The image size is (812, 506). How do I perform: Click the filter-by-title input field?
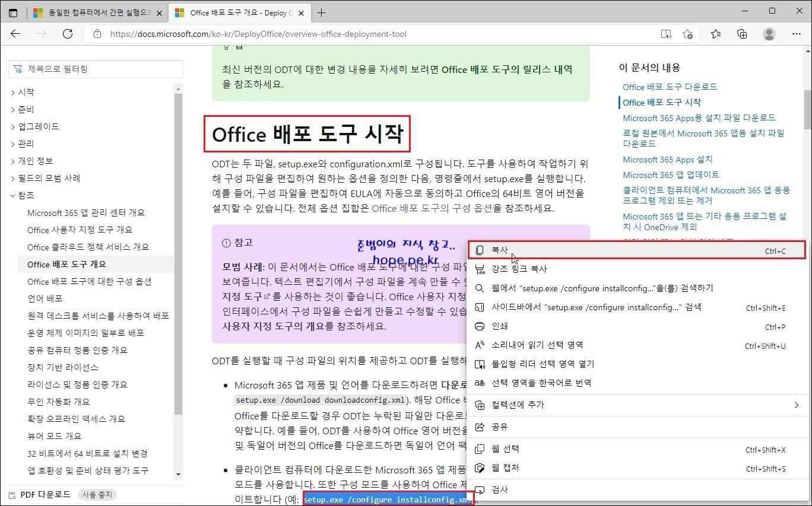tap(96, 69)
